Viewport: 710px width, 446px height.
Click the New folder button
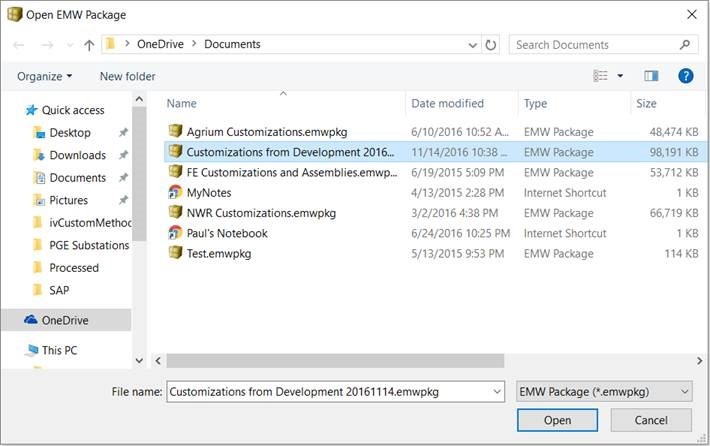127,76
